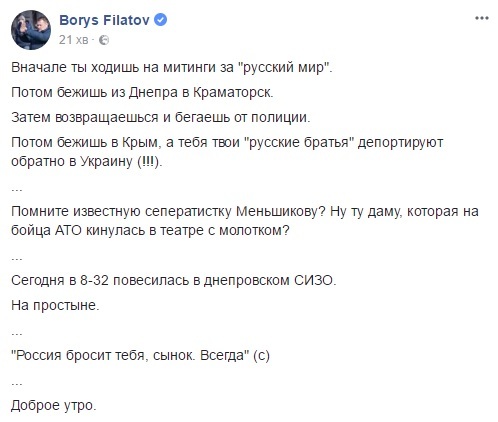498x422 pixels.
Task: Click the closing line 'Доброе утро.'
Action: click(x=54, y=406)
